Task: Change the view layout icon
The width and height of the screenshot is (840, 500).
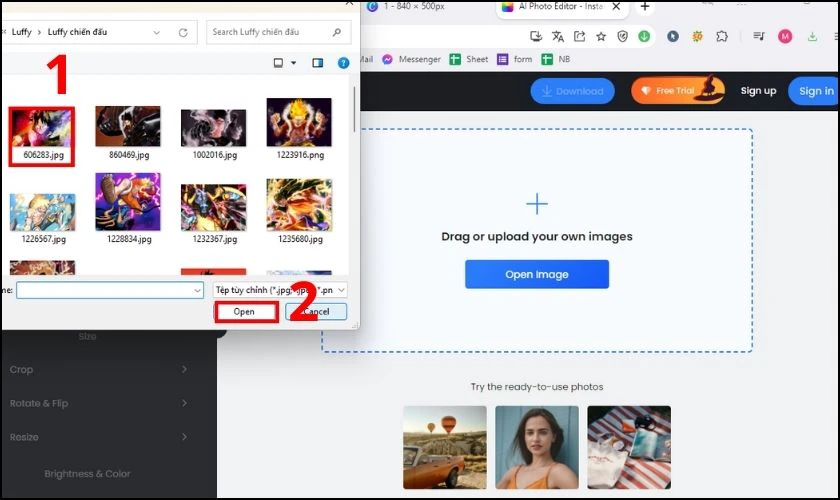Action: click(278, 63)
